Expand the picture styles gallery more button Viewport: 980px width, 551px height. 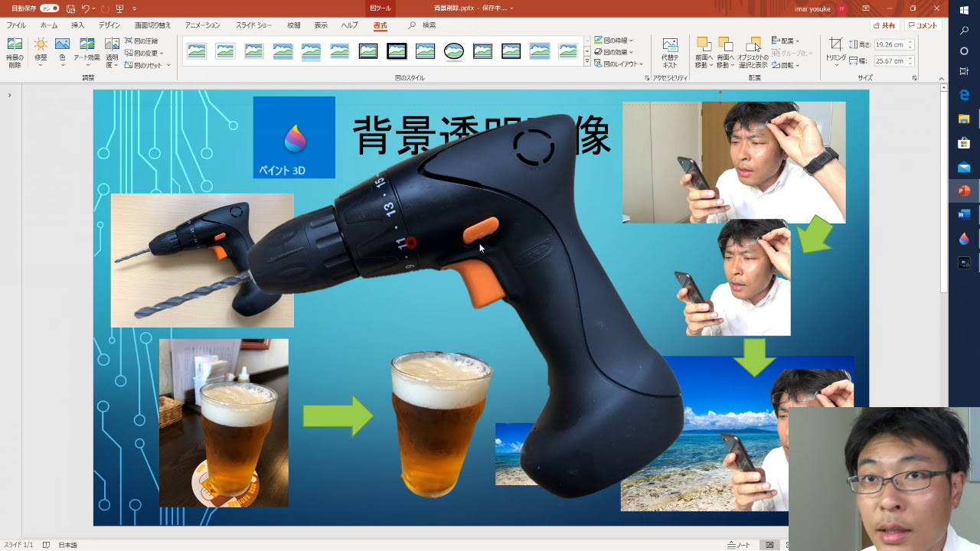587,63
